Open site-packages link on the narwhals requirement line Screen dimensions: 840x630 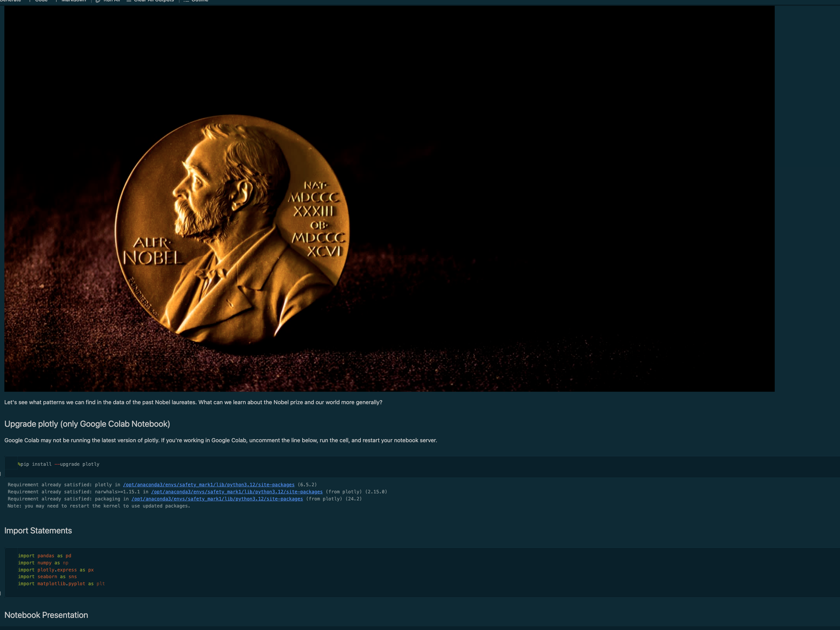pos(237,491)
